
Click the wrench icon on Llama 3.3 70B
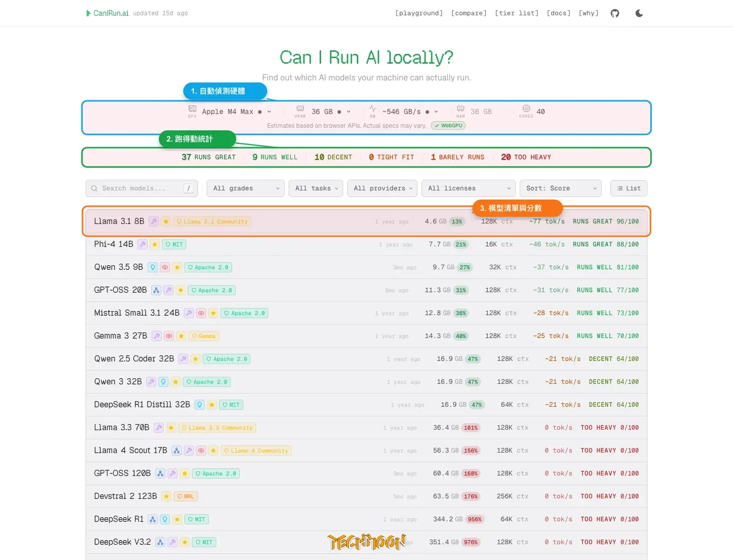[x=159, y=428]
